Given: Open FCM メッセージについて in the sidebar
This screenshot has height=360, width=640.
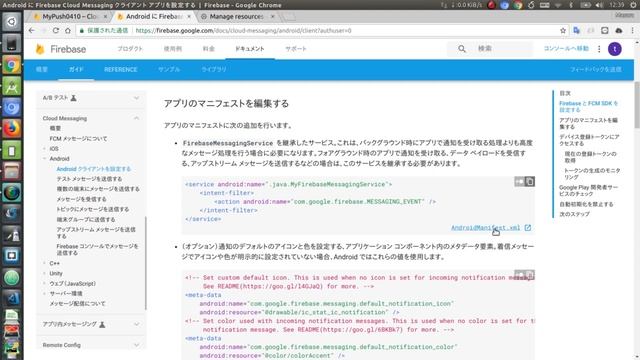Looking at the screenshot, I should click(x=78, y=138).
